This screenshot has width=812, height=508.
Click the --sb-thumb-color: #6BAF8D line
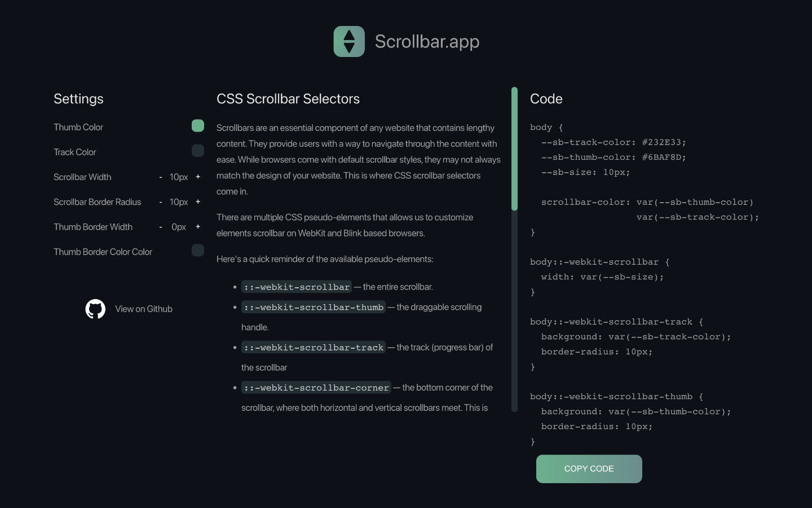tap(614, 157)
